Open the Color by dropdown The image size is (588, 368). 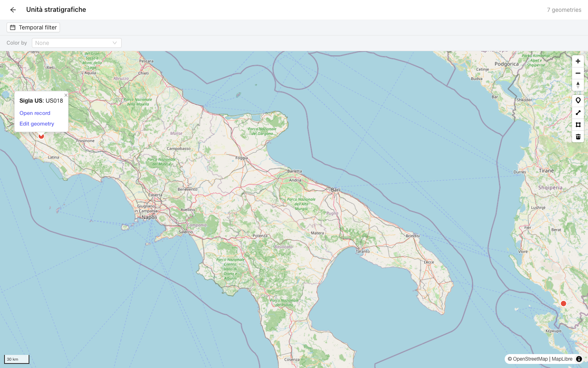point(77,43)
